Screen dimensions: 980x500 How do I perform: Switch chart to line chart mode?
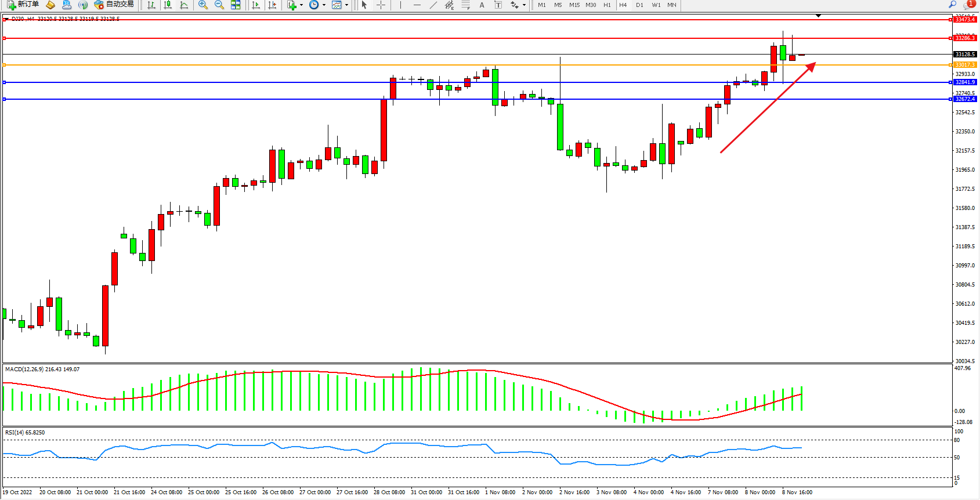(184, 5)
